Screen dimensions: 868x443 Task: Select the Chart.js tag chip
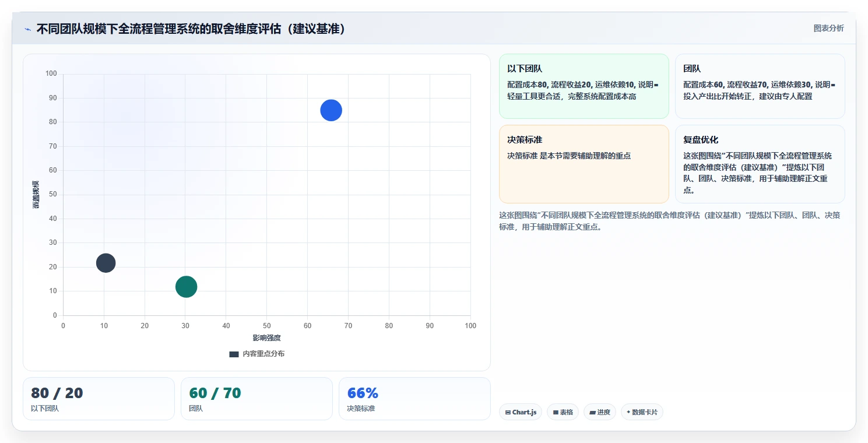(521, 412)
